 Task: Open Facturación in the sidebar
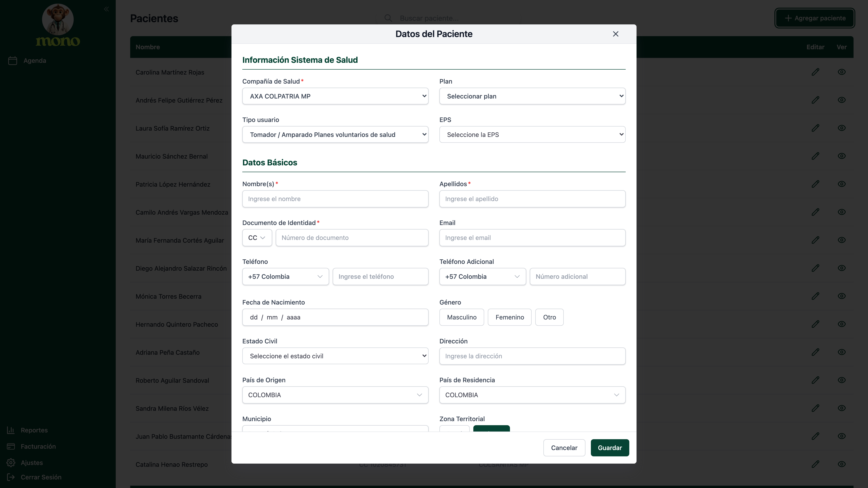tap(31, 446)
